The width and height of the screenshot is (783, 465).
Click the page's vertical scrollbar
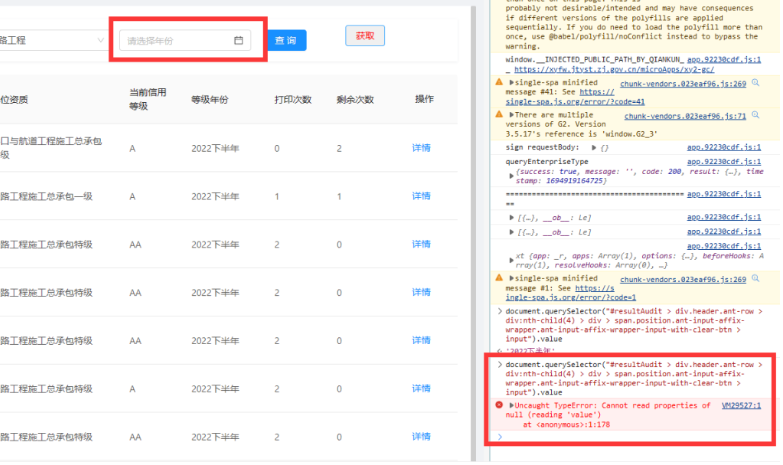[x=473, y=232]
